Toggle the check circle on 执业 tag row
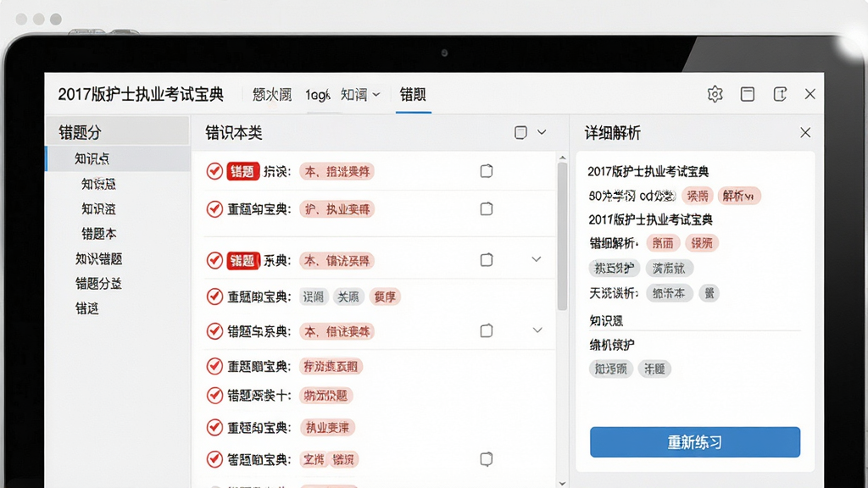Viewport: 868px width, 488px height. point(214,427)
